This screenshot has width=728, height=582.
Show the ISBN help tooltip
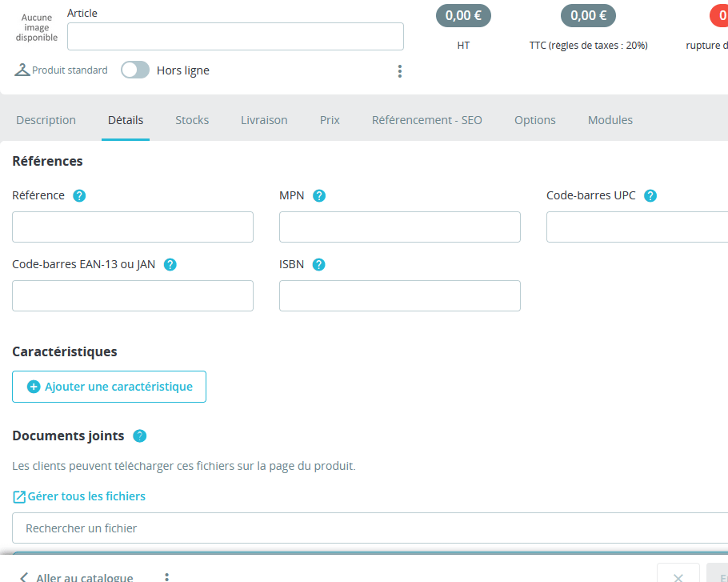[x=319, y=264]
